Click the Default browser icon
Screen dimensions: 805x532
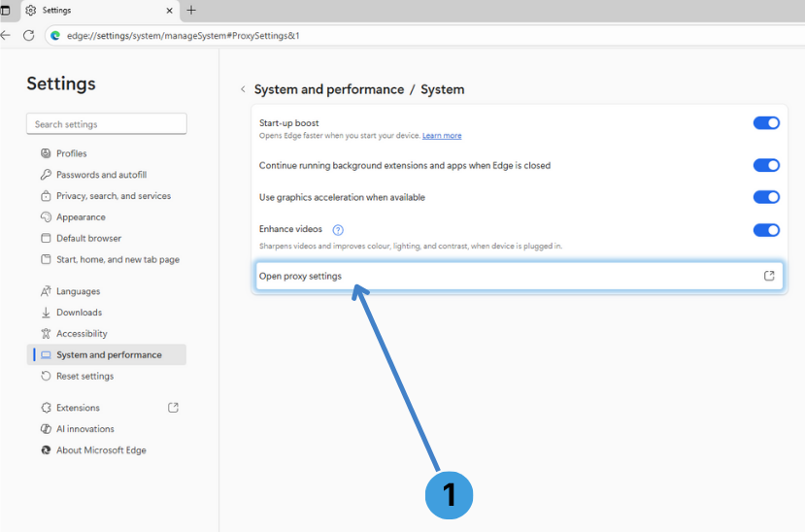click(46, 238)
